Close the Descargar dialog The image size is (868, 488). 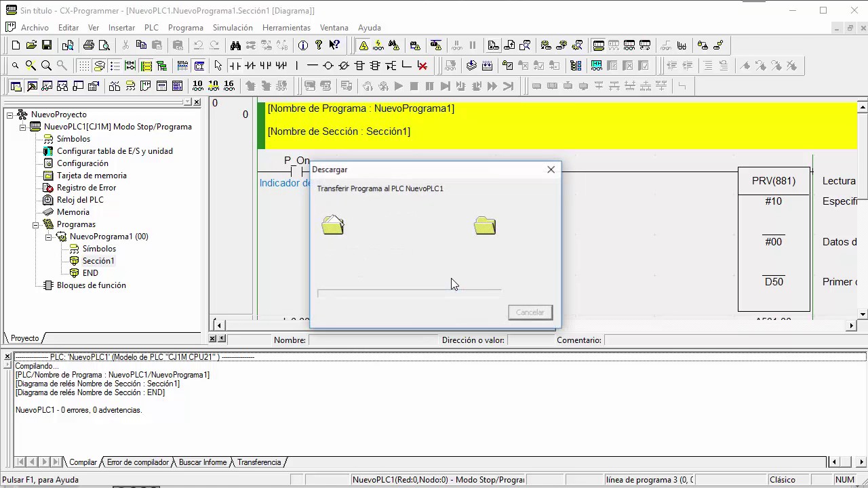pos(551,169)
